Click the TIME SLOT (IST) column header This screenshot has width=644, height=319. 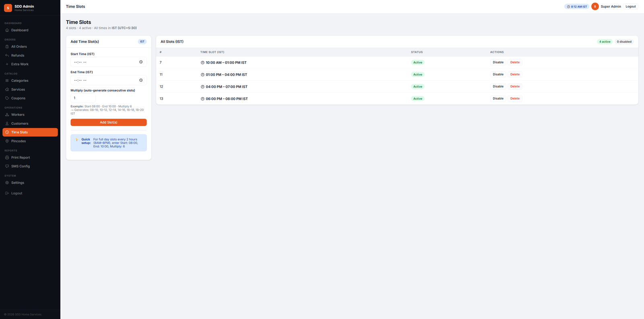(x=212, y=52)
